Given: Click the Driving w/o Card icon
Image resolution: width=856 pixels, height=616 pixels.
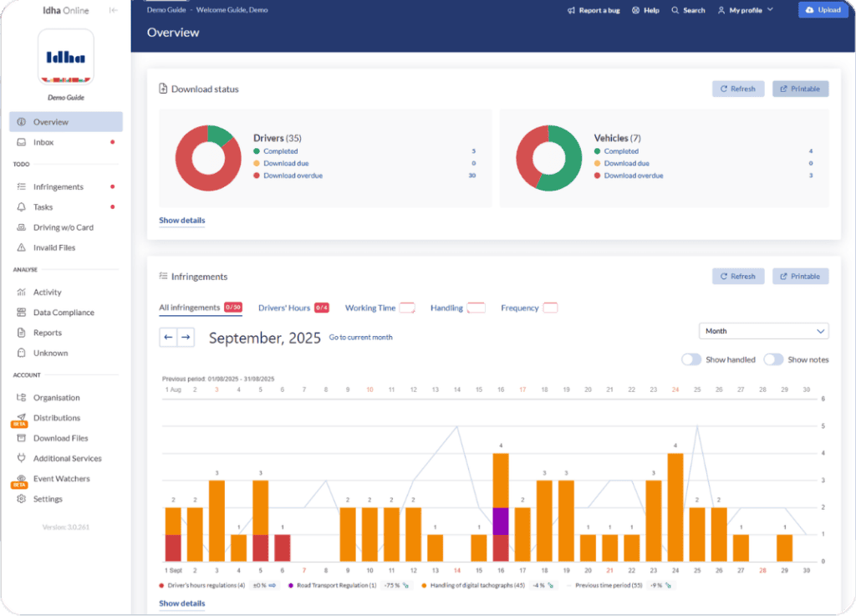Looking at the screenshot, I should click(x=21, y=227).
